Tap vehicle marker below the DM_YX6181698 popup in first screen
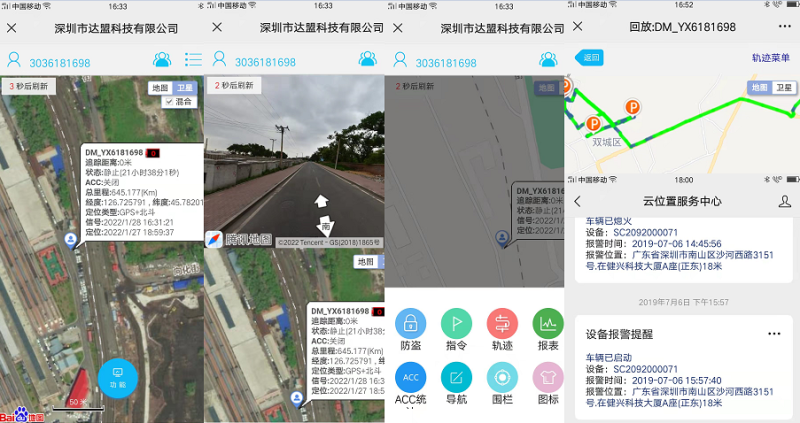 (x=70, y=240)
